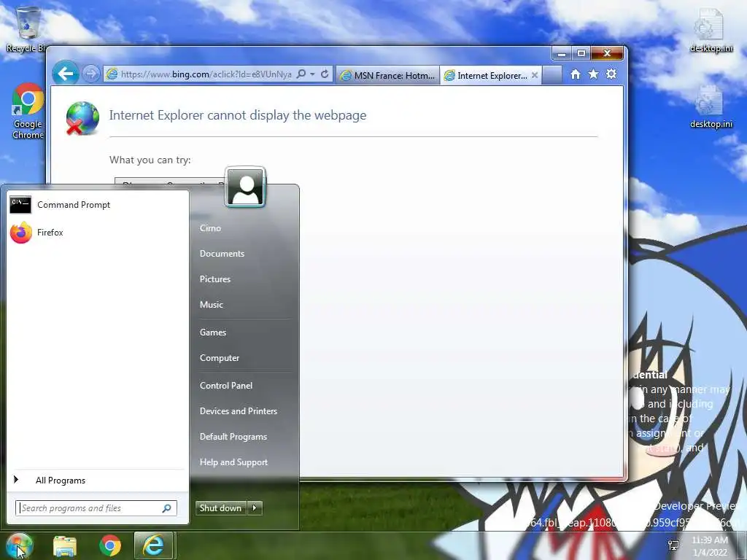Select the Recycle Bin desktop icon
Image resolution: width=747 pixels, height=560 pixels.
point(27,28)
